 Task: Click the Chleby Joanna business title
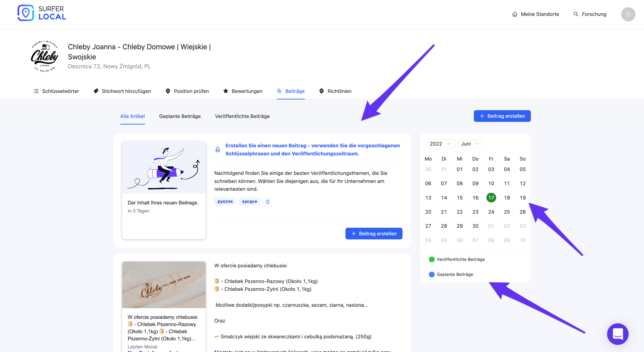[139, 52]
